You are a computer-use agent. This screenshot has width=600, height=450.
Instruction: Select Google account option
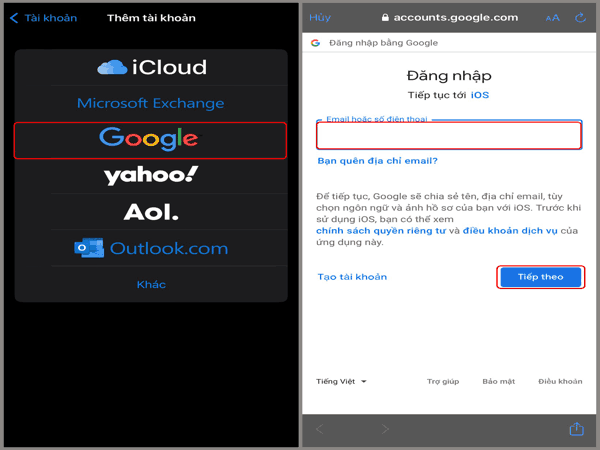[x=150, y=140]
